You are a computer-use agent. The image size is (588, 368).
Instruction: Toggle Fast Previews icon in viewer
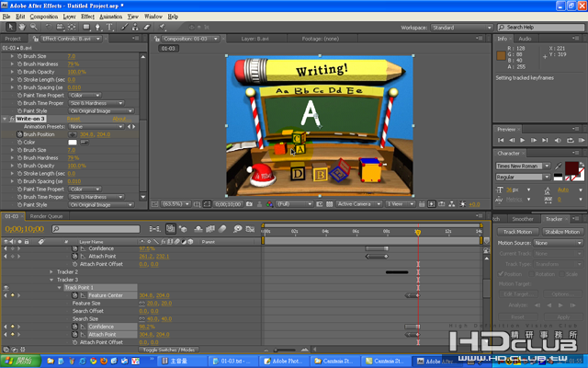(431, 204)
